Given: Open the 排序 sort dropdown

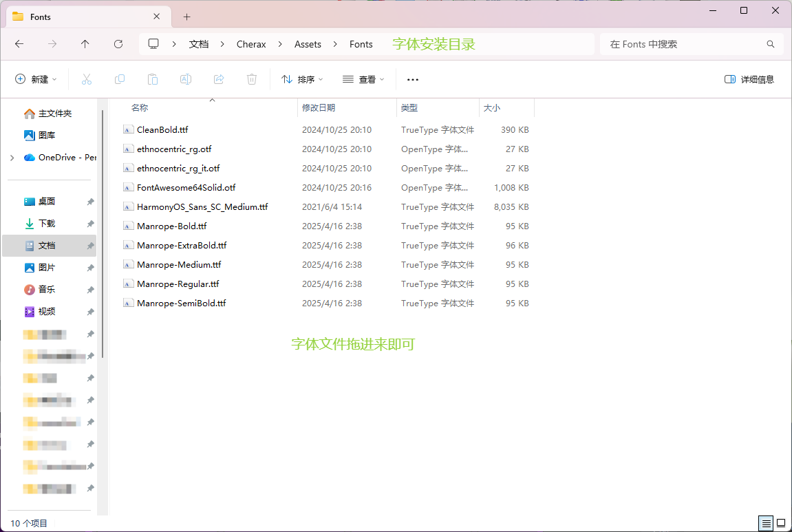Looking at the screenshot, I should (x=303, y=79).
